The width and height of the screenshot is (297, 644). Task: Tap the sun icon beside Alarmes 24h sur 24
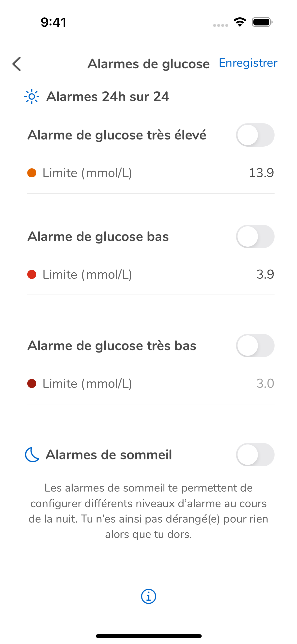(x=32, y=96)
